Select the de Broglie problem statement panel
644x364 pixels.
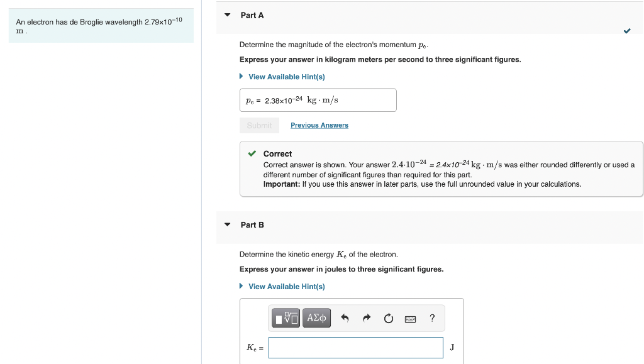pyautogui.click(x=101, y=25)
